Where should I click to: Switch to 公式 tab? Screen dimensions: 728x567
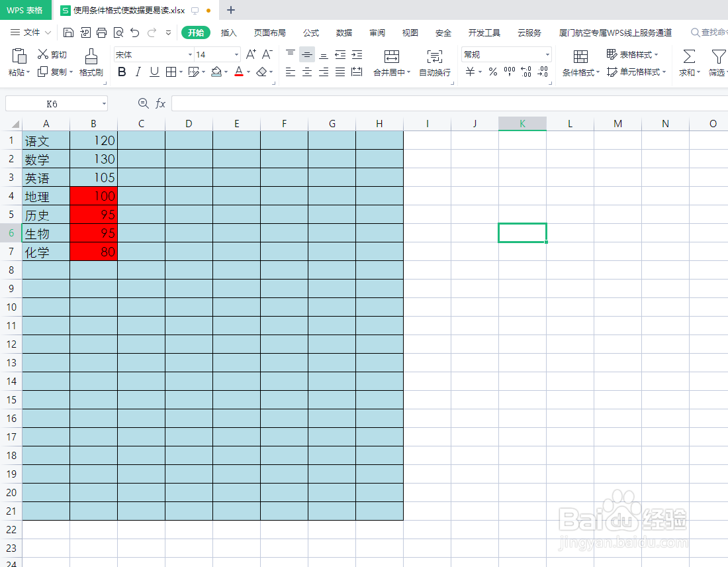click(x=310, y=32)
